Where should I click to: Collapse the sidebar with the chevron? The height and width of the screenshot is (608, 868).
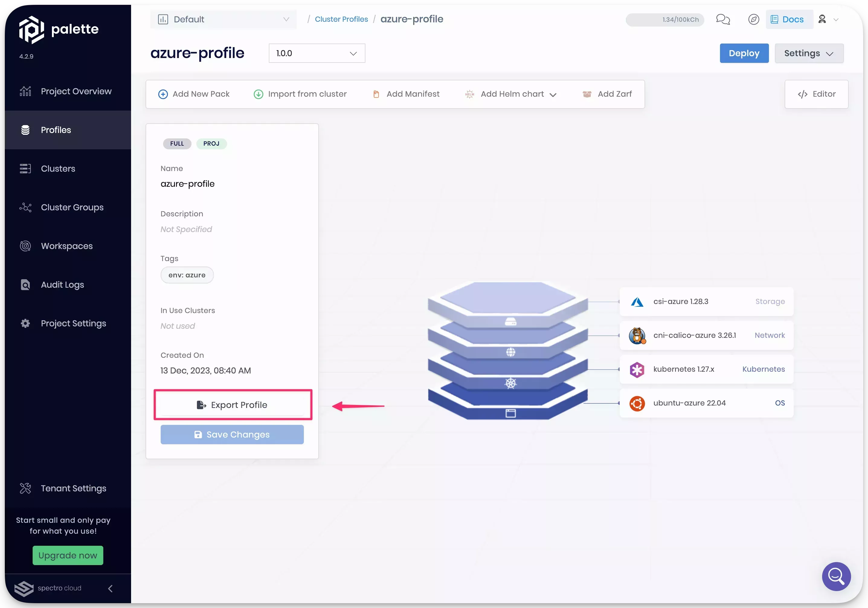(x=110, y=589)
